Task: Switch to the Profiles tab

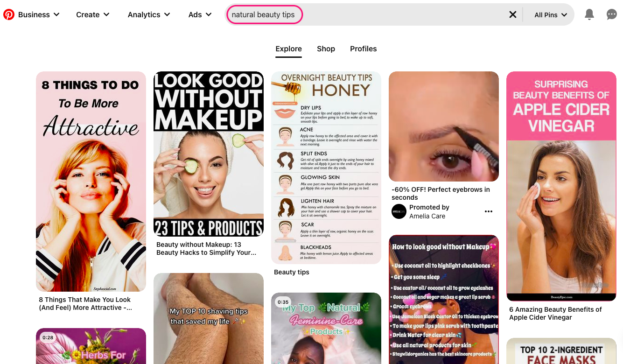Action: 363,49
